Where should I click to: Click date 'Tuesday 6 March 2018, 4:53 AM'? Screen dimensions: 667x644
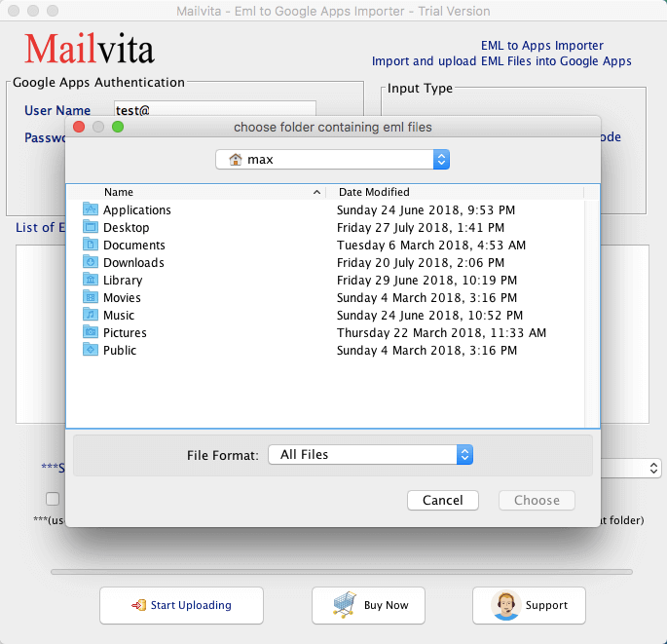pyautogui.click(x=431, y=246)
